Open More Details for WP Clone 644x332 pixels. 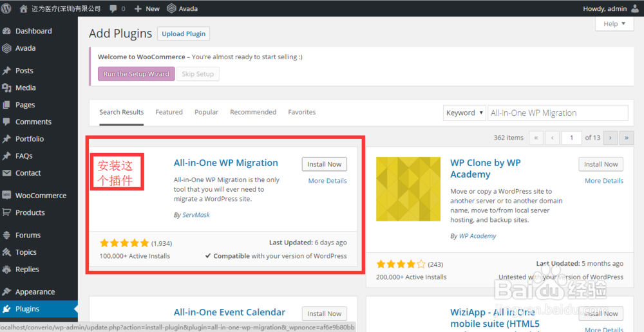pos(604,181)
